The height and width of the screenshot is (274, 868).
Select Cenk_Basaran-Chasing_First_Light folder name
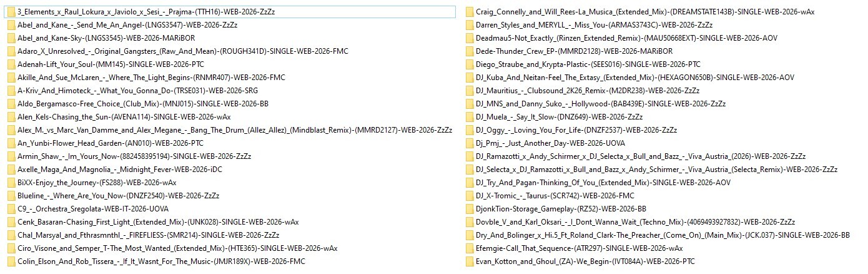[158, 222]
